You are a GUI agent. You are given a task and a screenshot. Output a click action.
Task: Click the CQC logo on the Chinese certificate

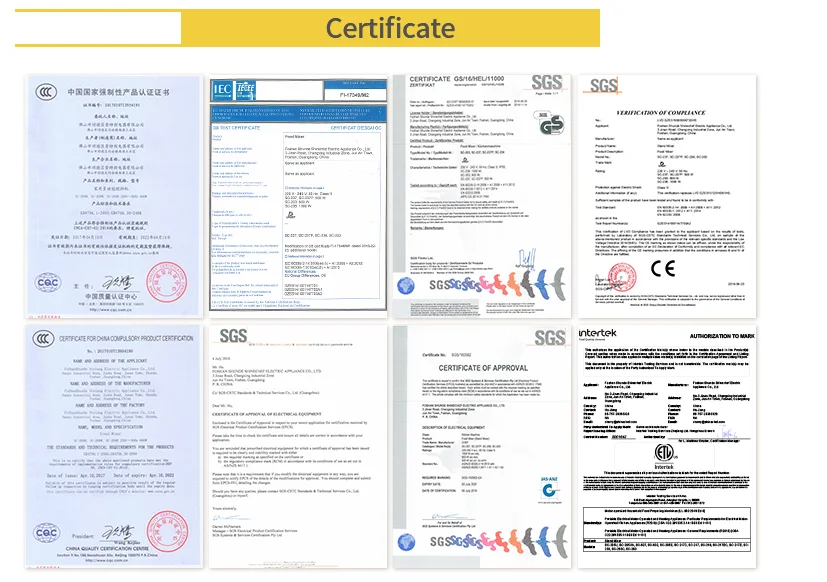(48, 282)
